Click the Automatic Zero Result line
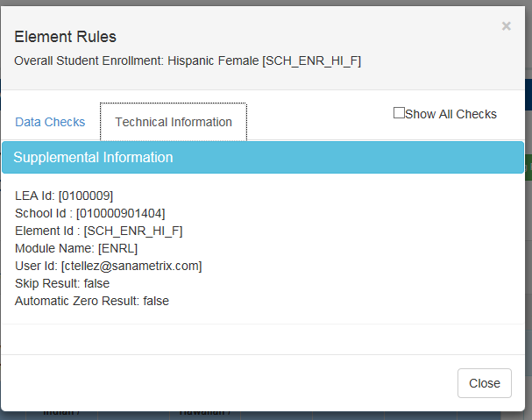The width and height of the screenshot is (532, 420). point(92,301)
